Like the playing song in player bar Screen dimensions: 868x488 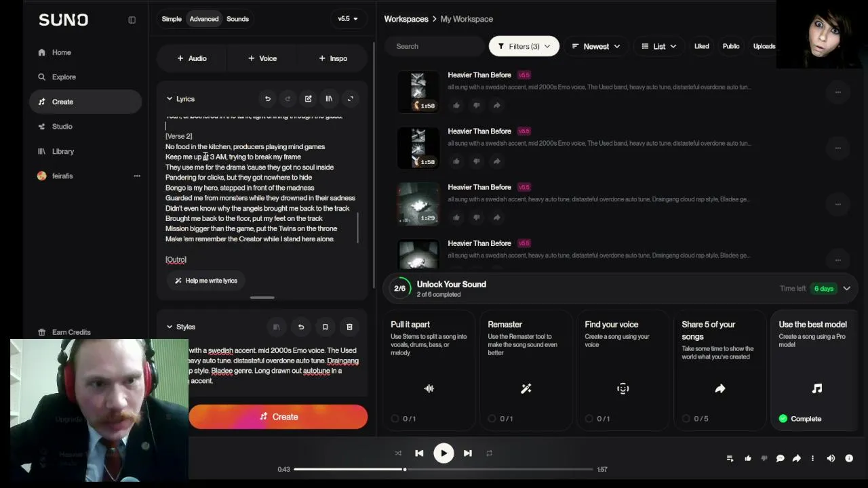coord(748,459)
